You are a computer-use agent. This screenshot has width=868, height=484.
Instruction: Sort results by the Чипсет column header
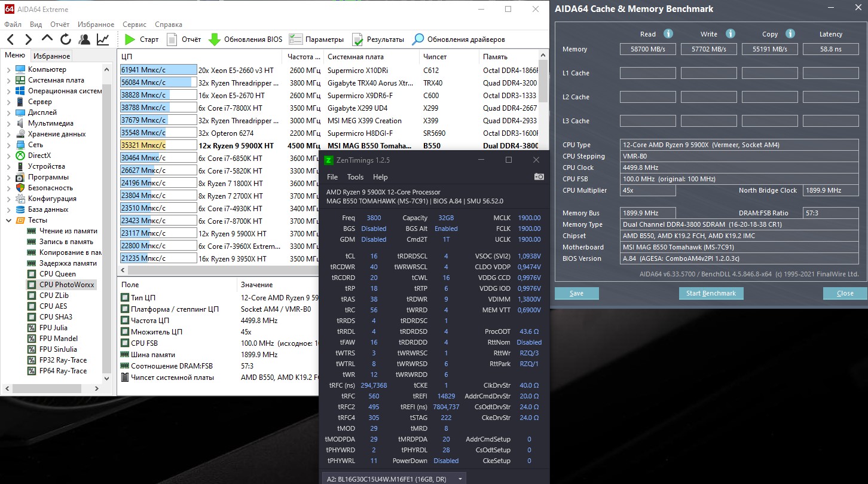(449, 56)
